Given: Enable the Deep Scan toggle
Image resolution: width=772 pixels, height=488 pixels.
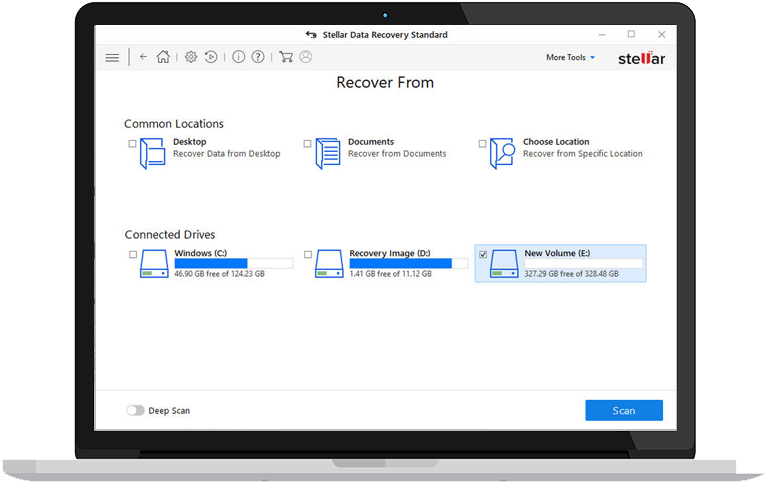Looking at the screenshot, I should pos(135,410).
